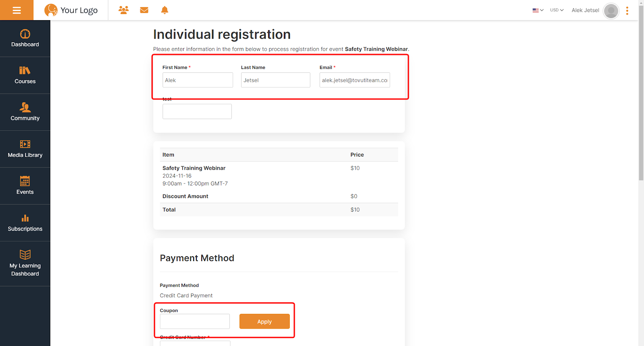Open the Media Library
The width and height of the screenshot is (644, 346).
coord(25,149)
